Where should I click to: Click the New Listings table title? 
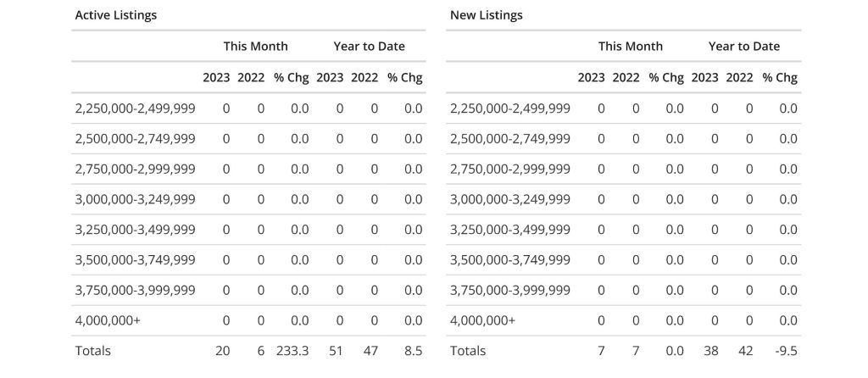pyautogui.click(x=486, y=15)
